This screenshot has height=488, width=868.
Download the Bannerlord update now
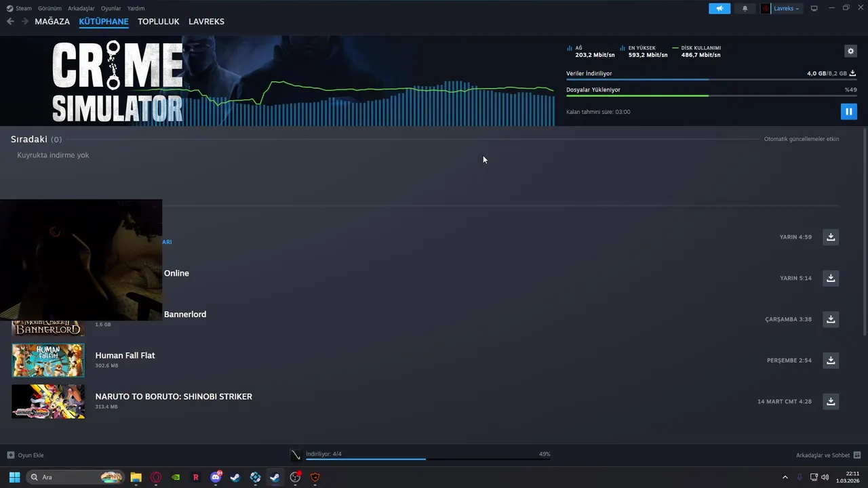point(831,319)
